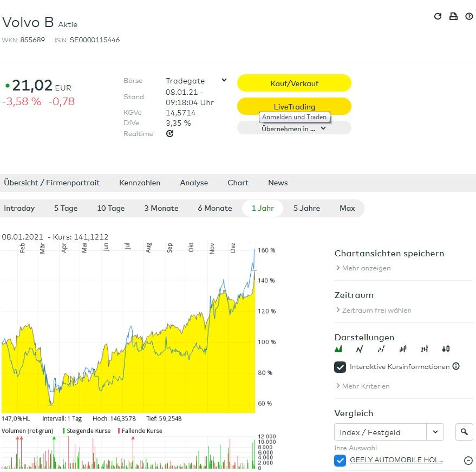Click the Kauf/Verkauf button
The height and width of the screenshot is (472, 476).
point(294,83)
